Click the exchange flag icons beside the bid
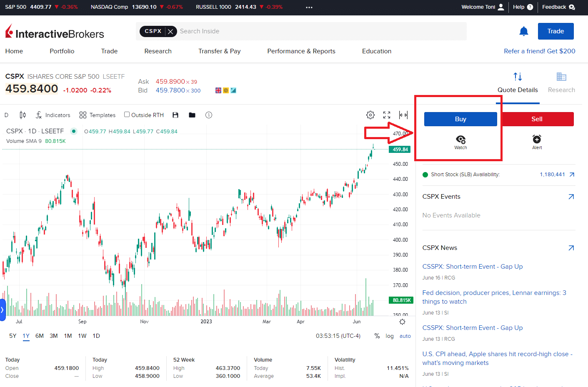 tap(226, 90)
